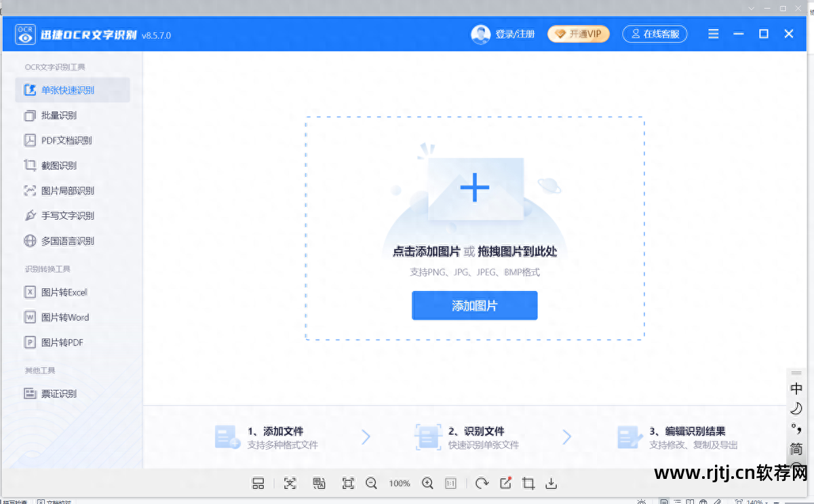Image resolution: width=814 pixels, height=504 pixels.
Task: Minimize the OCR window
Action: point(738,34)
